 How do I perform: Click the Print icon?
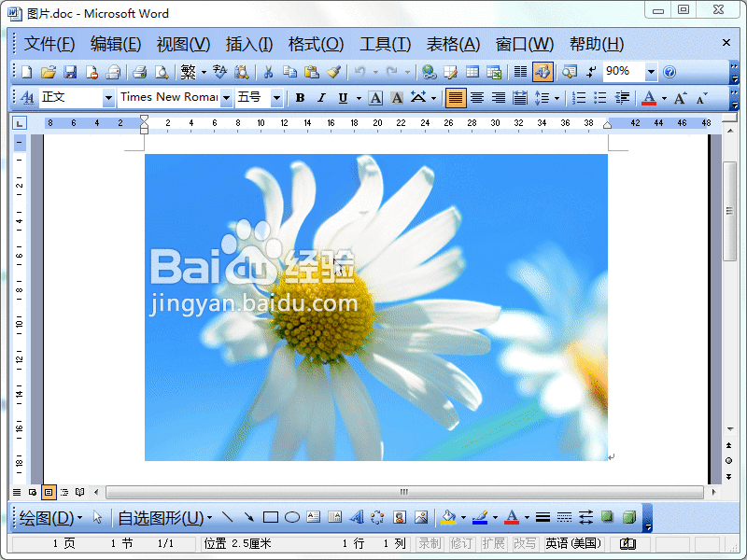(x=139, y=73)
